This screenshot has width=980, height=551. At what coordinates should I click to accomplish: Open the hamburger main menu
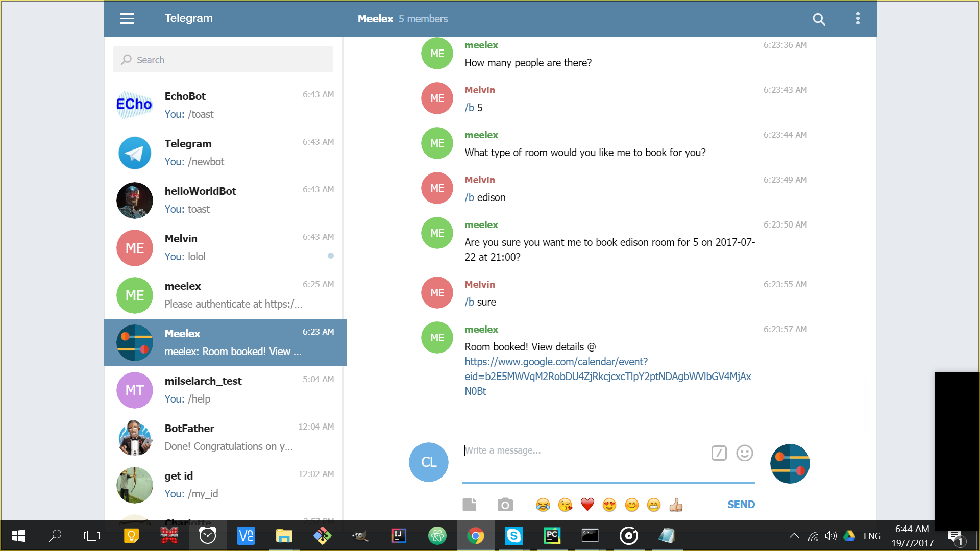tap(127, 19)
